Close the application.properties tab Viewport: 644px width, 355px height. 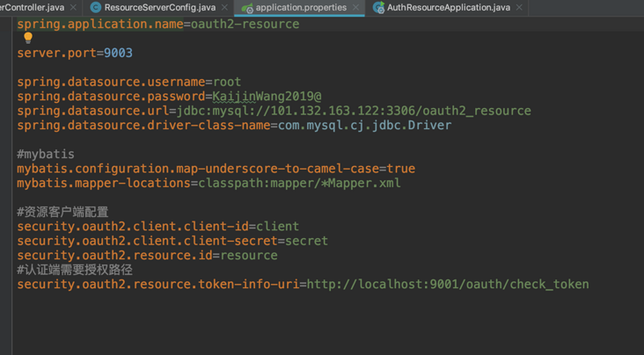pyautogui.click(x=355, y=7)
